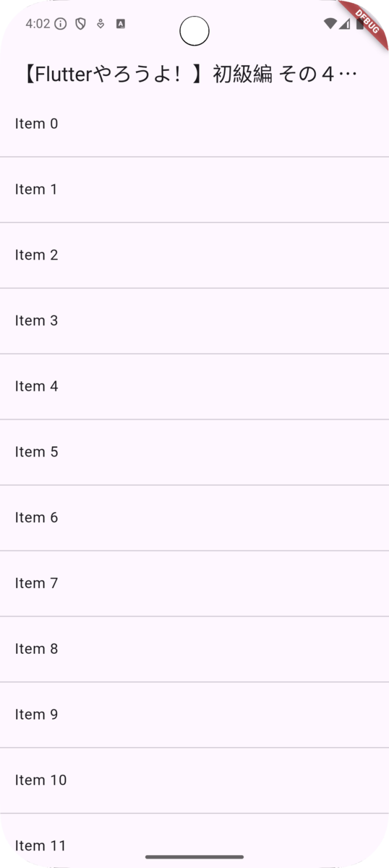Tap the DEBUG banner ribbon
The image size is (389, 868).
[x=365, y=19]
